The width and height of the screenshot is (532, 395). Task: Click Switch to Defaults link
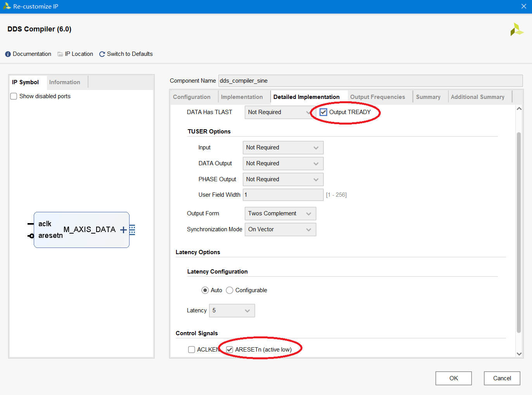click(130, 54)
